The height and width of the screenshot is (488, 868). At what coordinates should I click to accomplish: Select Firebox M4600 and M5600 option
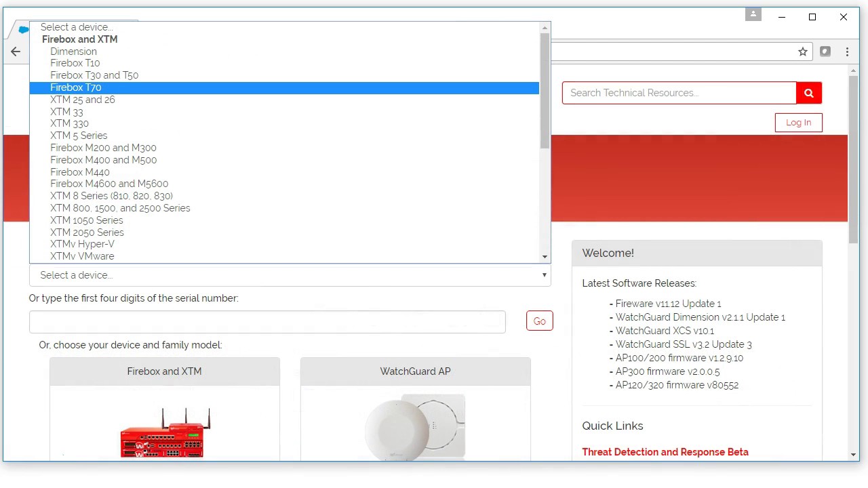tap(284, 184)
